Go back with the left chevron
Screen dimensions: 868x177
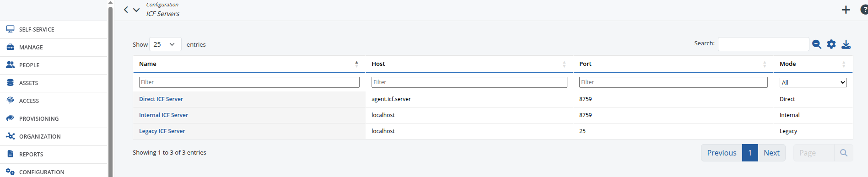pyautogui.click(x=126, y=9)
